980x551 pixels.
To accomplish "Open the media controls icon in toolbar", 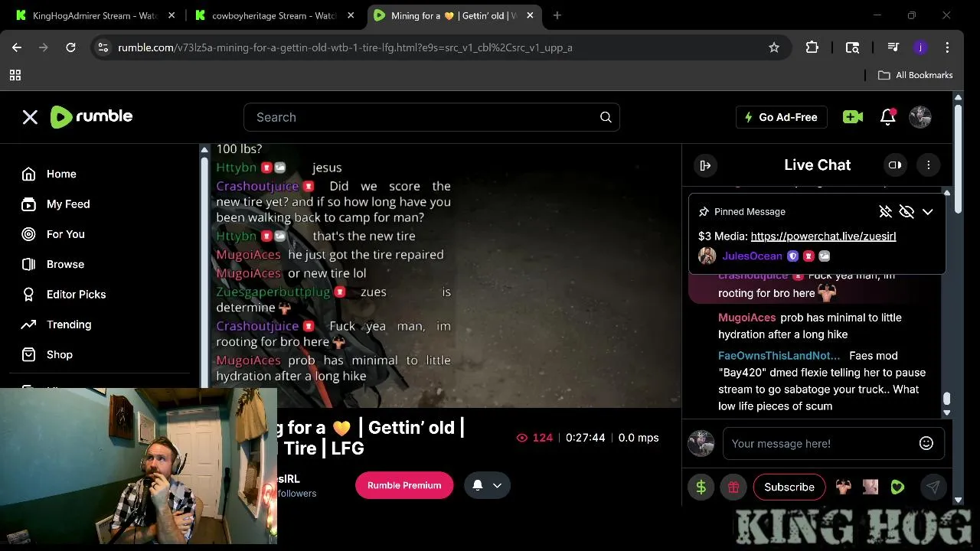I will (893, 47).
